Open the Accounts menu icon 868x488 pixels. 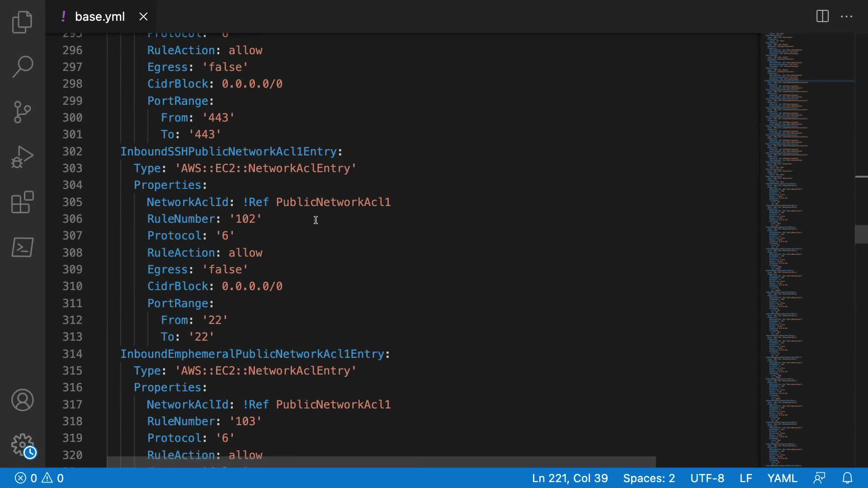click(x=22, y=400)
